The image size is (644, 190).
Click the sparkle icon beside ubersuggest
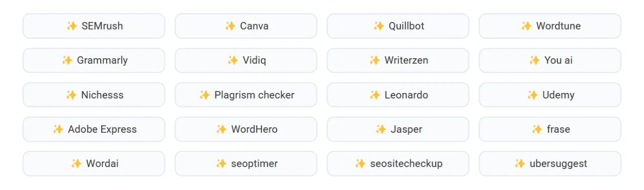[x=520, y=163]
